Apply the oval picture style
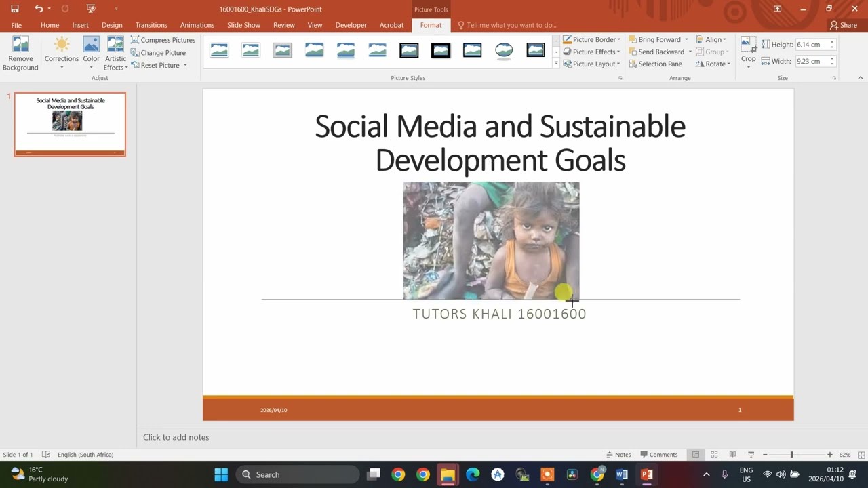 [504, 50]
